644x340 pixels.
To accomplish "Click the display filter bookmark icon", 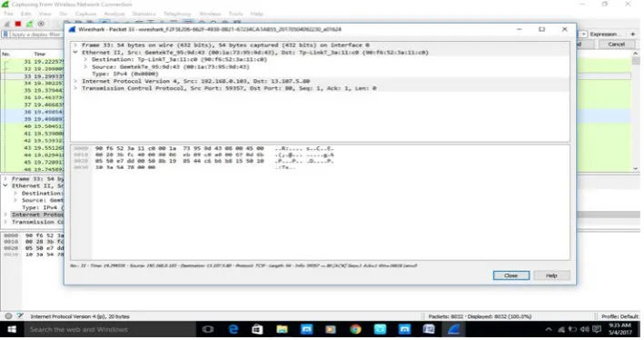I will tap(5, 35).
